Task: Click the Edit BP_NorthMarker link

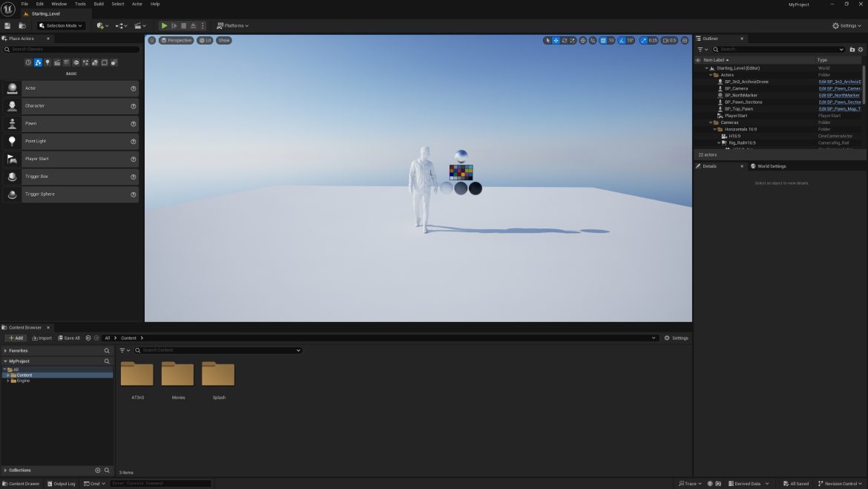Action: click(839, 94)
